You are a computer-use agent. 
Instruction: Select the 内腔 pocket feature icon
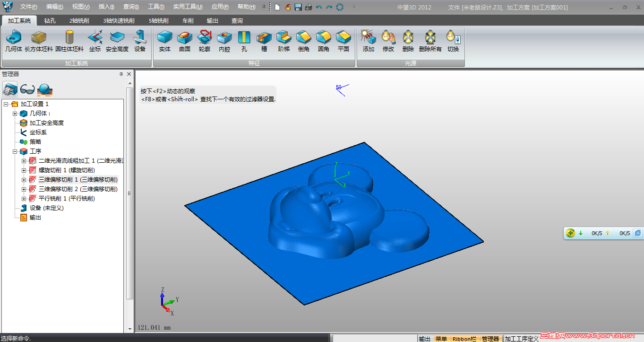click(x=224, y=41)
